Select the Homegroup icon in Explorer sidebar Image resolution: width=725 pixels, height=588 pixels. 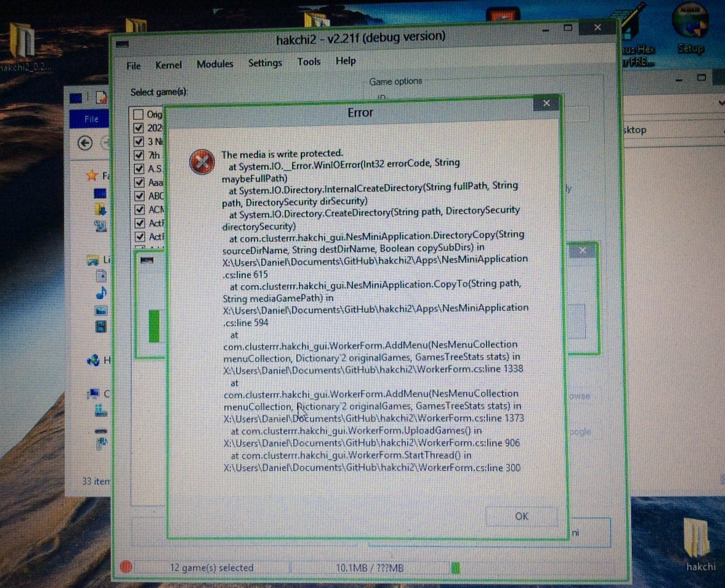[x=93, y=360]
